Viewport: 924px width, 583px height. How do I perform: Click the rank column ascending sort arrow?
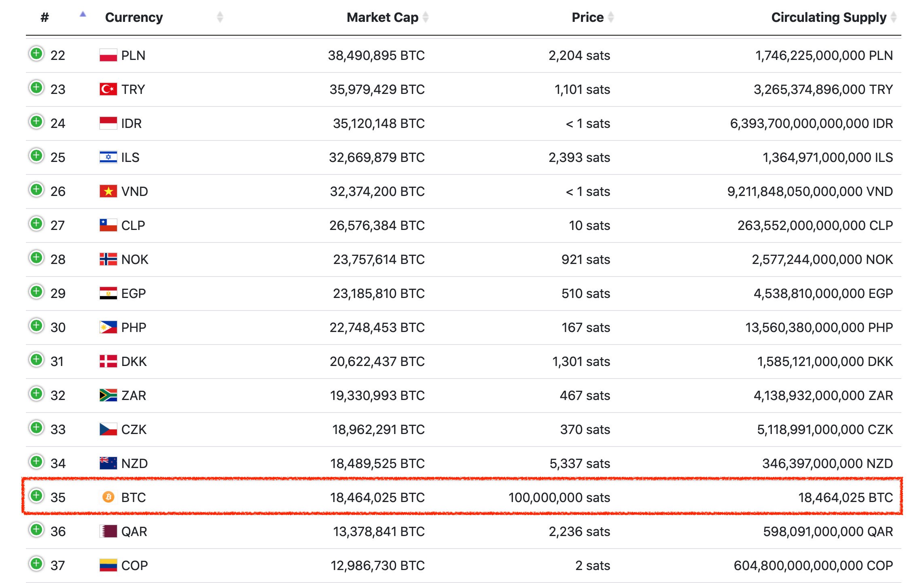tap(83, 14)
